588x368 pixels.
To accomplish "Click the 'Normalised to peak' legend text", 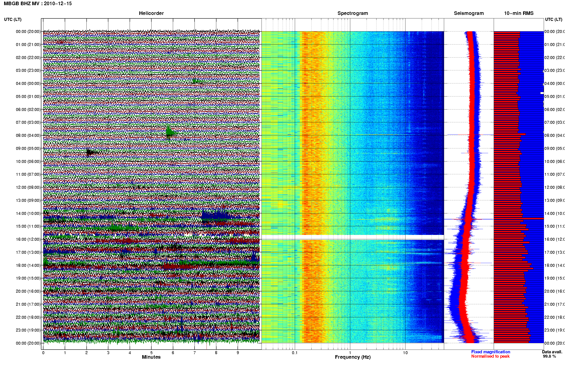I will click(x=490, y=356).
